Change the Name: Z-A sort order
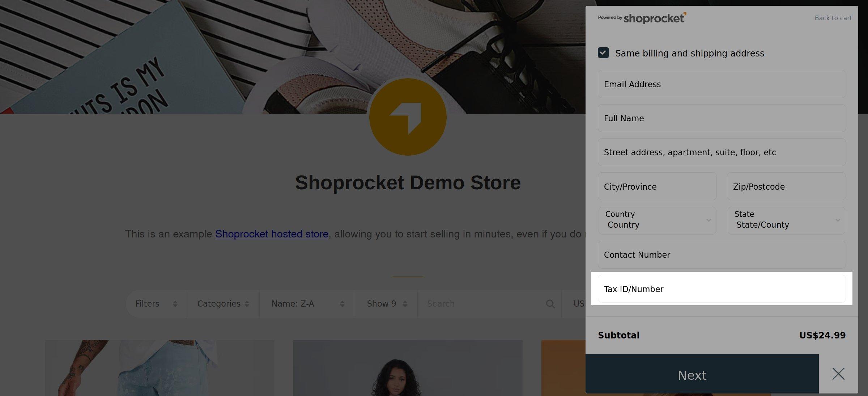This screenshot has width=868, height=396. [307, 304]
